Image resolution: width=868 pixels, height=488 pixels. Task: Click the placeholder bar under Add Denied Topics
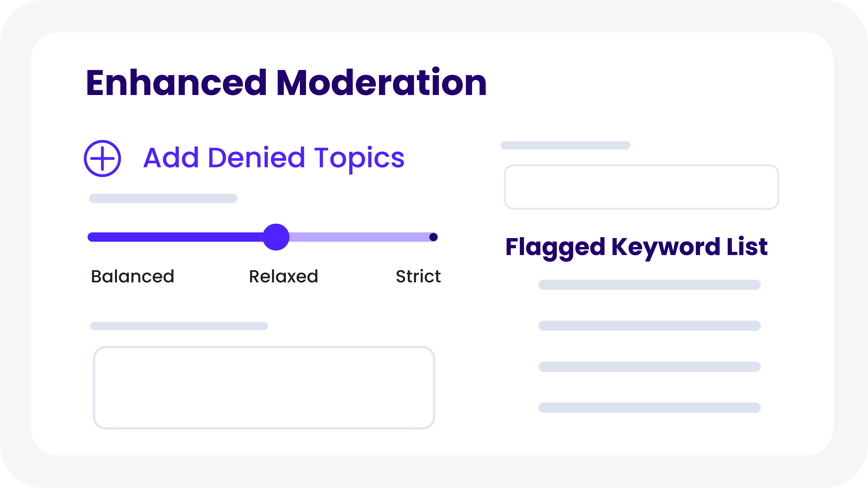coord(163,198)
